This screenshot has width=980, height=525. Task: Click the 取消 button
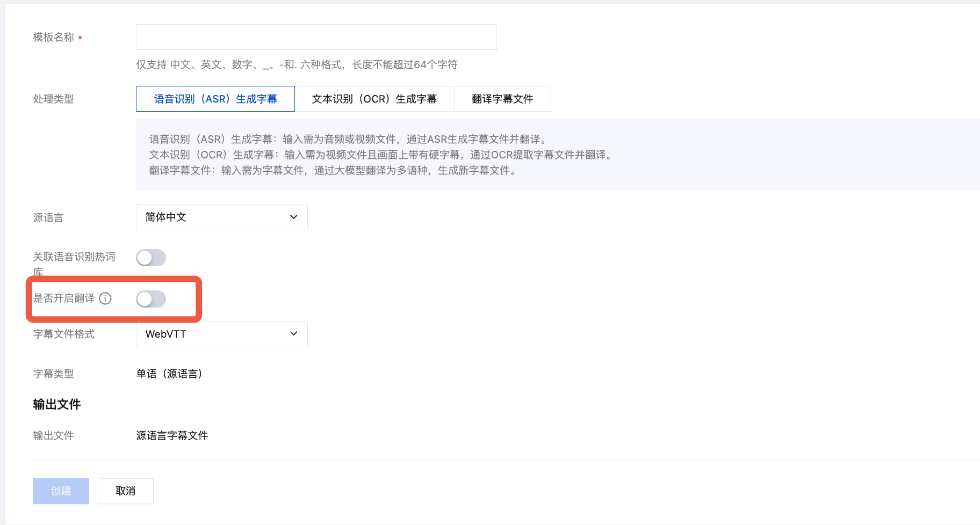(x=126, y=491)
